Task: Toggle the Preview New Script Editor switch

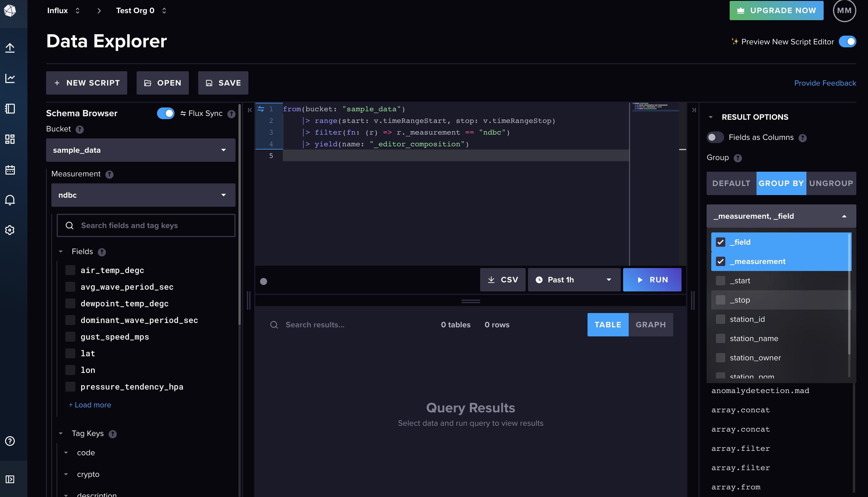Action: [x=847, y=41]
